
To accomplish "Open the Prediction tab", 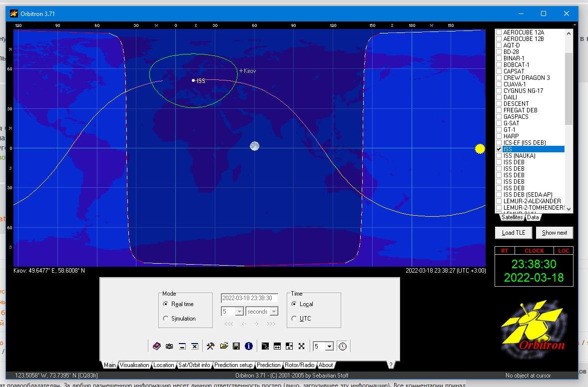I will click(x=268, y=365).
